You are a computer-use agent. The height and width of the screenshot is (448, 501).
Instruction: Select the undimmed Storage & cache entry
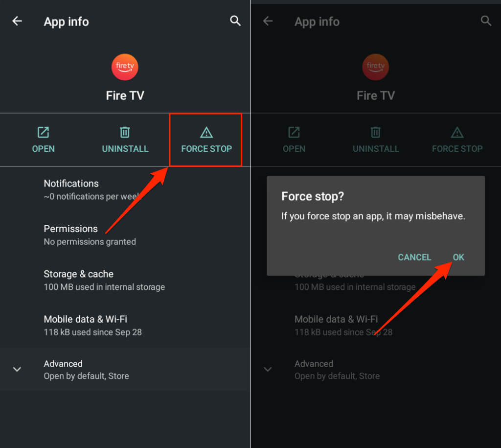click(x=104, y=280)
